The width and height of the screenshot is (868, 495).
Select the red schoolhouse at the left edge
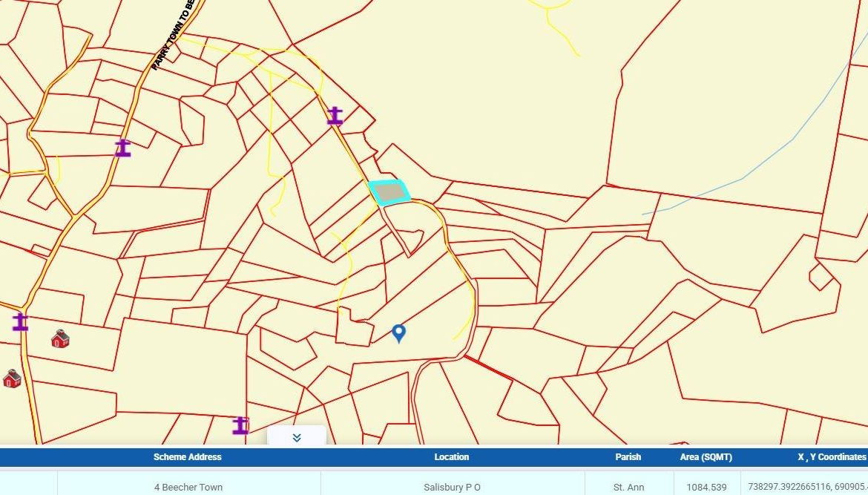[x=12, y=378]
